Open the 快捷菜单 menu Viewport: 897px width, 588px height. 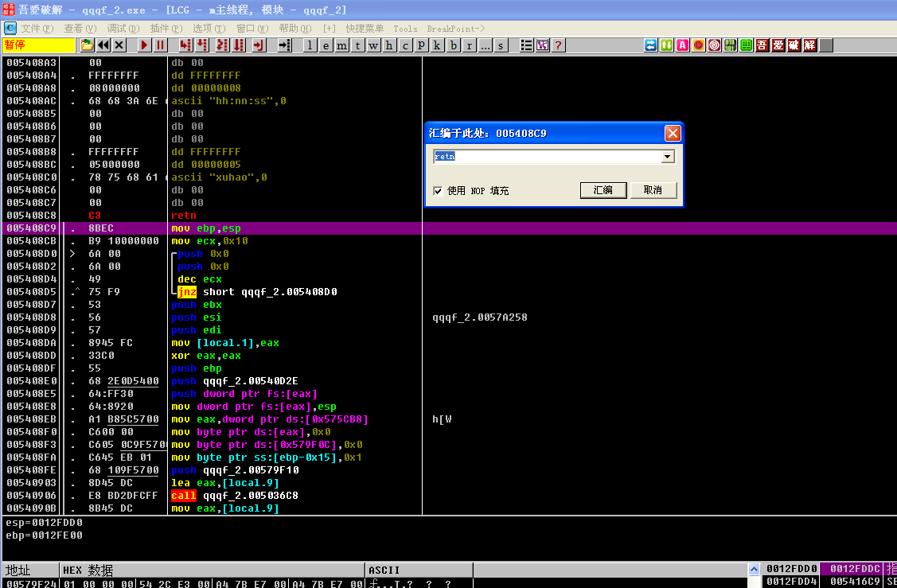[365, 28]
